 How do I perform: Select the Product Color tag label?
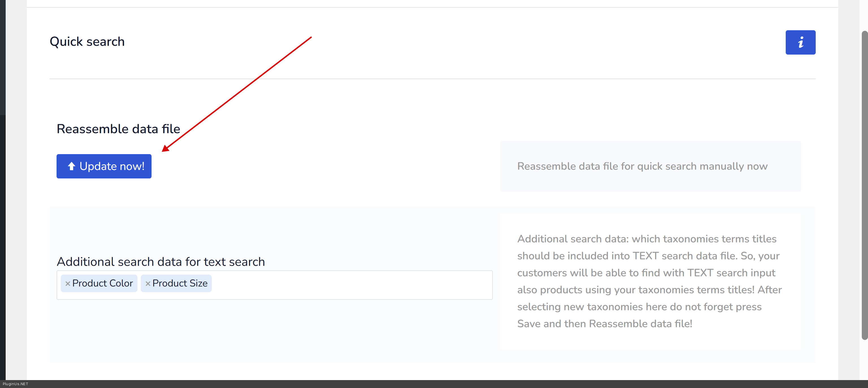coord(102,283)
